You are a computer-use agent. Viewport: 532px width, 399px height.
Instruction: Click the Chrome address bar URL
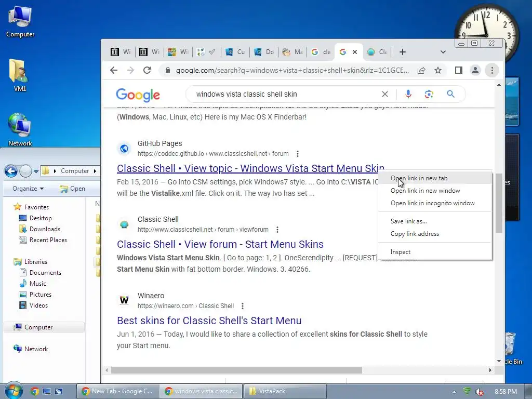point(292,70)
